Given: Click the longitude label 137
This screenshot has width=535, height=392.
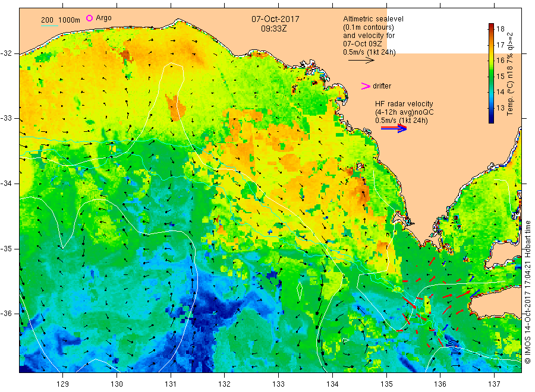Looking at the screenshot, I should 494,384.
